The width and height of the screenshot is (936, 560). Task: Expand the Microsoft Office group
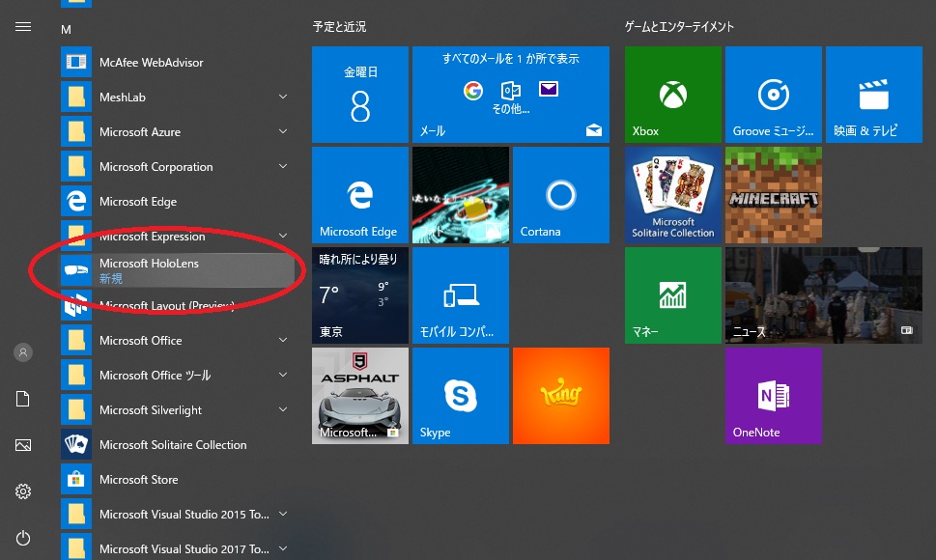click(x=282, y=340)
